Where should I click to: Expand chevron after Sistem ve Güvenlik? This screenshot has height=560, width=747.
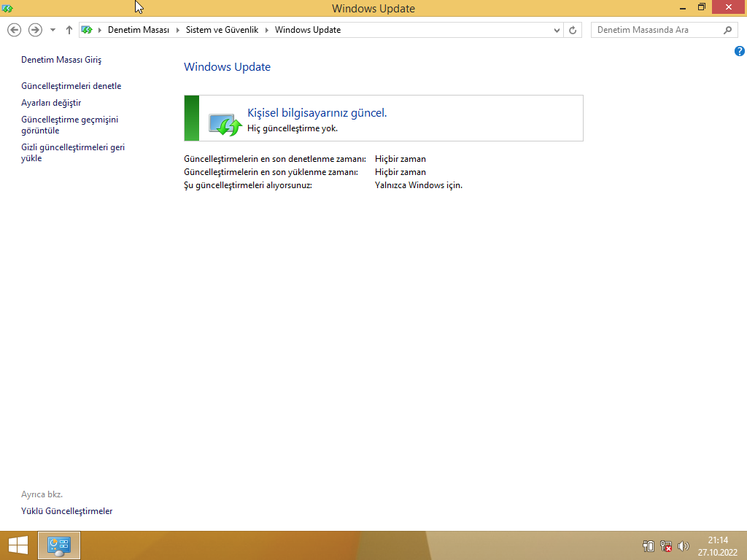(x=267, y=30)
